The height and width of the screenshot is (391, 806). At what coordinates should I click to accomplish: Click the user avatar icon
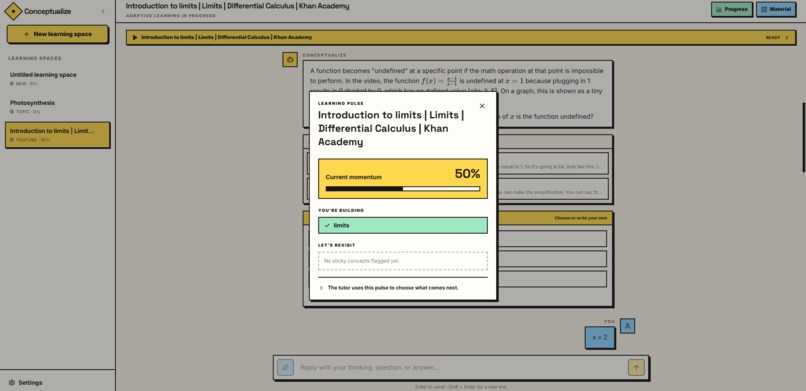coord(627,326)
